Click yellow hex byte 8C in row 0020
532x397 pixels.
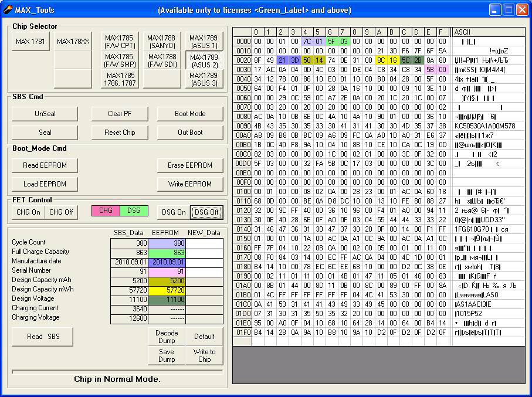pyautogui.click(x=381, y=60)
